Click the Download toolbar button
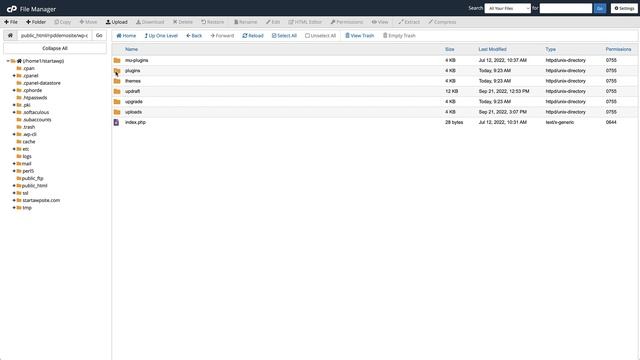 click(x=150, y=22)
